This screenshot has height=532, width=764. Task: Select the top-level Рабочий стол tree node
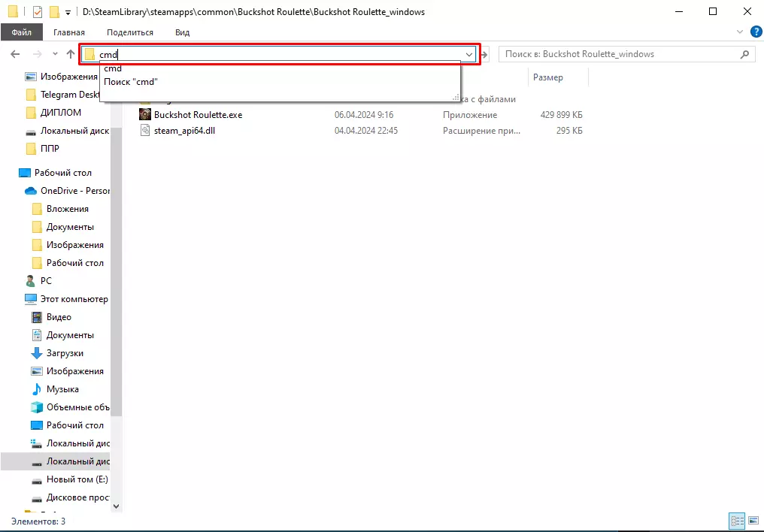tap(63, 173)
